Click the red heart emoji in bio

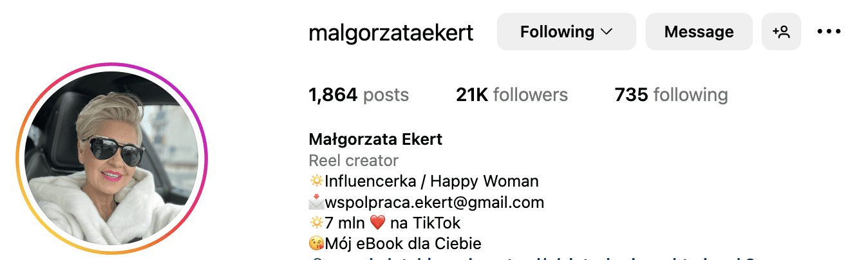[x=377, y=223]
